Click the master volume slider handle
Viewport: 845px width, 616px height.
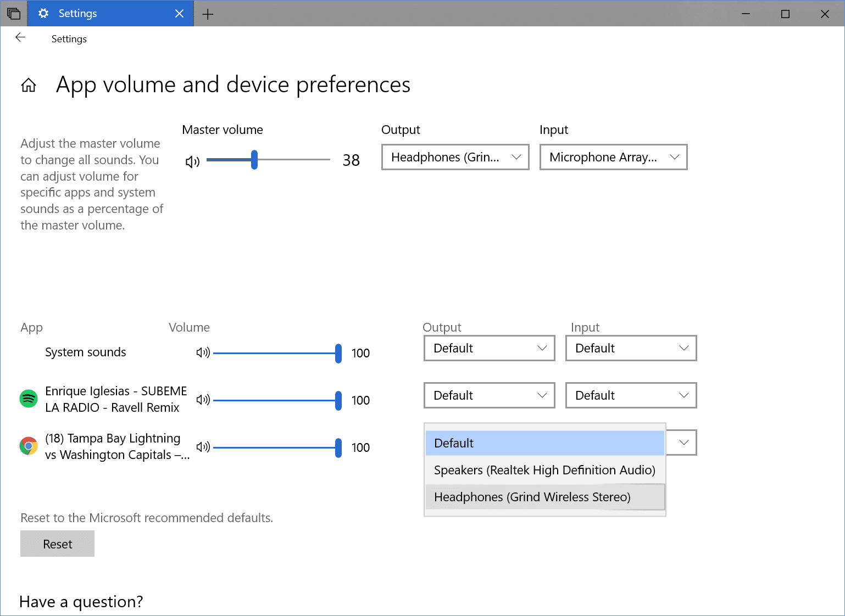pyautogui.click(x=254, y=160)
